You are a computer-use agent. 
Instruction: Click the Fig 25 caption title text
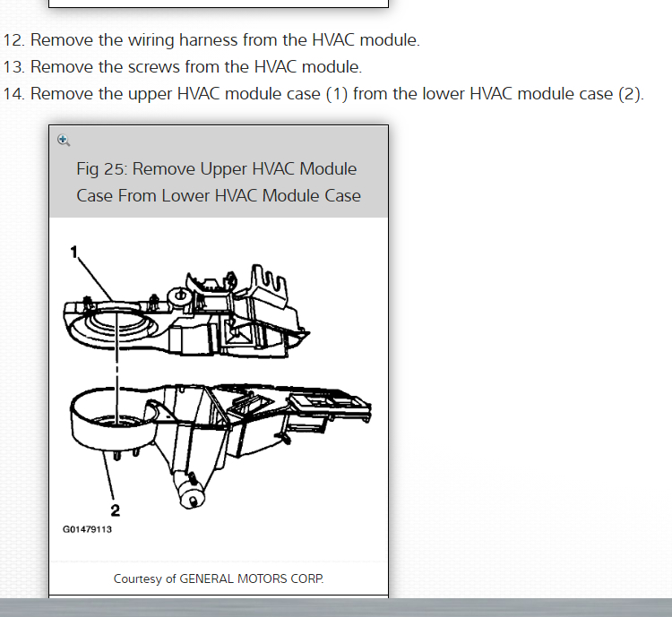219,182
